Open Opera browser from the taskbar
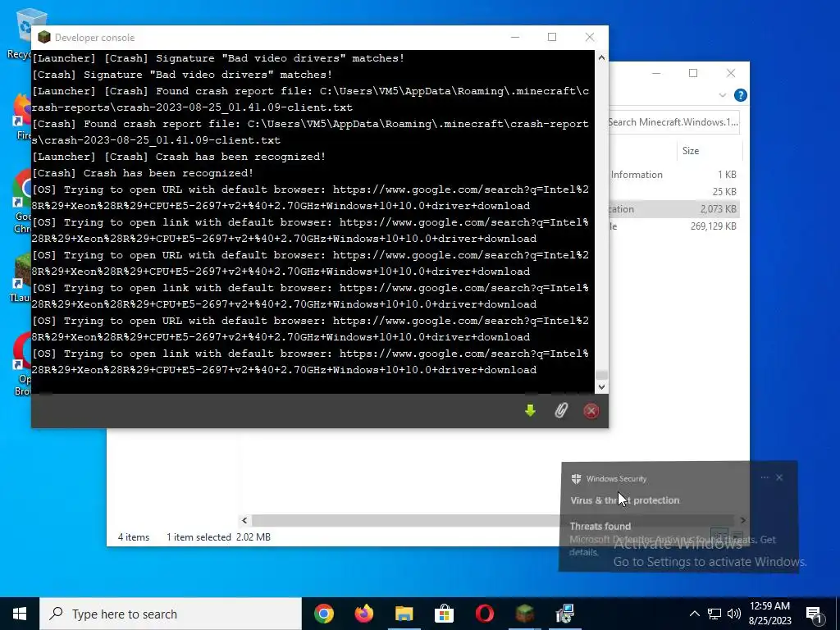 (x=484, y=614)
